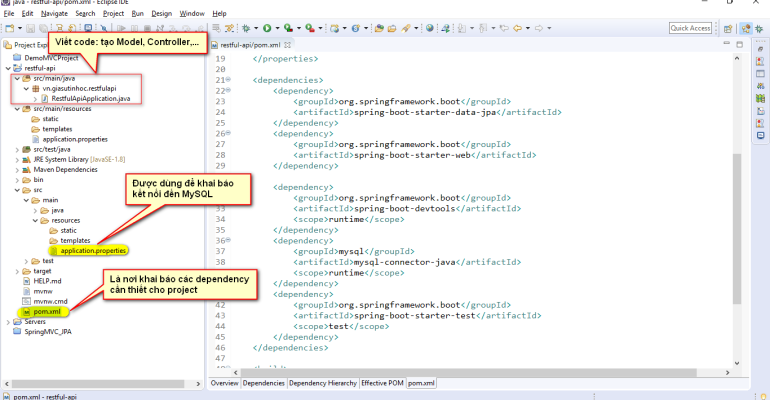Expand the target folder

(x=17, y=271)
